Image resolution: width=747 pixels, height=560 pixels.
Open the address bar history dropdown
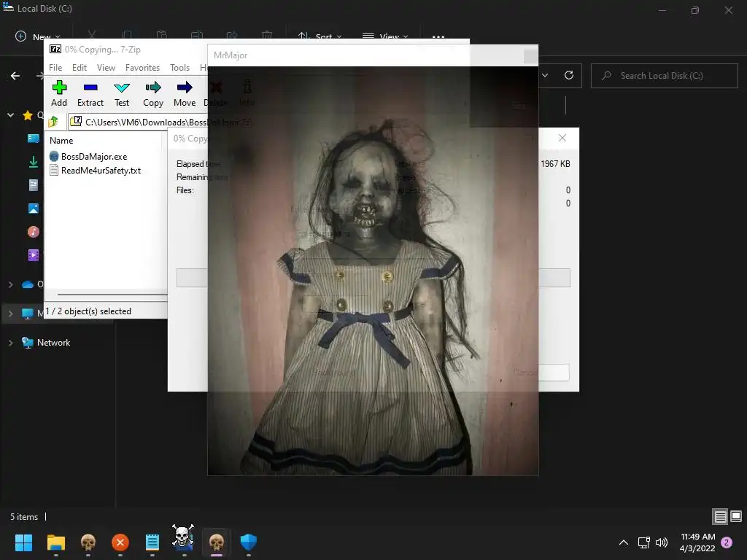545,75
